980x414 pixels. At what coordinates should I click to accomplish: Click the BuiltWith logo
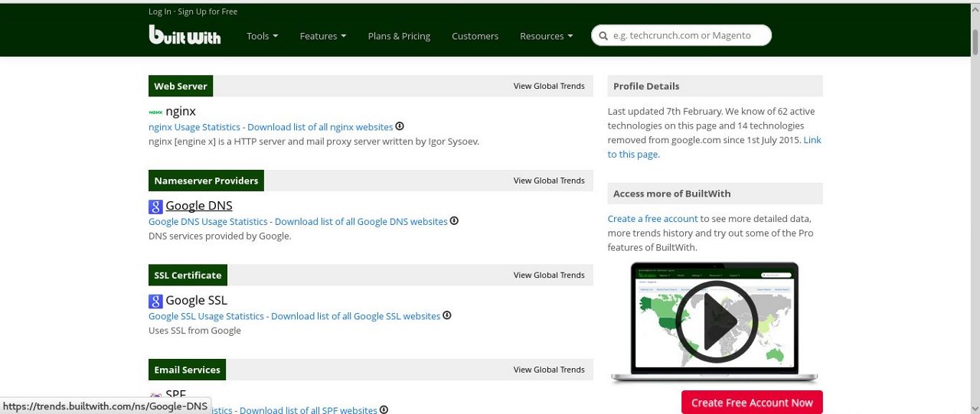pos(185,34)
